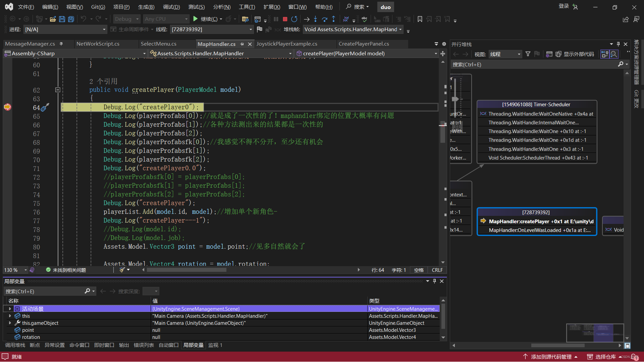Toggle the parallel stacks auto-zoom button
The height and width of the screenshot is (362, 644).
605,54
